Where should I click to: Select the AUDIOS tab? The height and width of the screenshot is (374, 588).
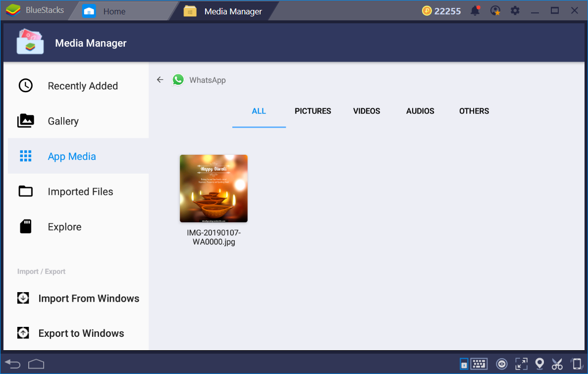click(x=420, y=111)
